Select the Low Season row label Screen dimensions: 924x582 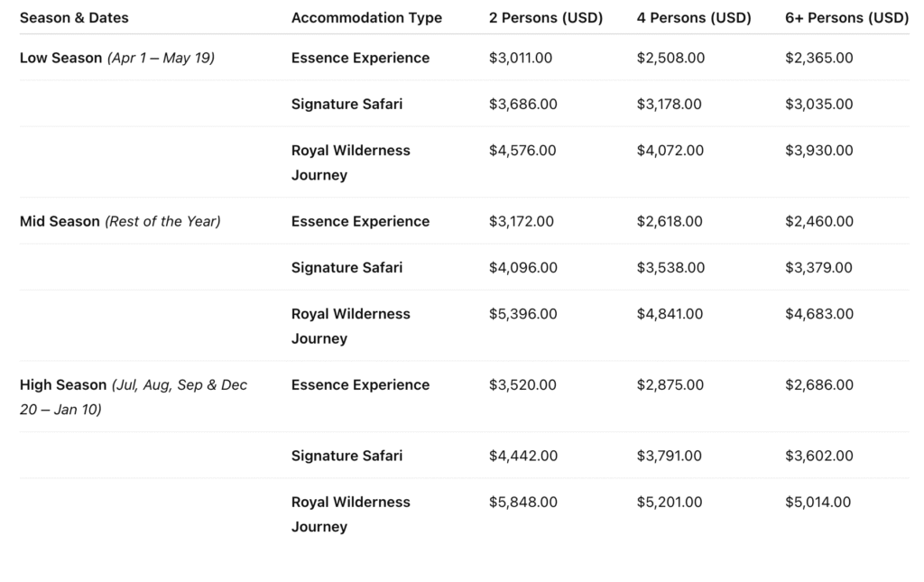pyautogui.click(x=117, y=58)
